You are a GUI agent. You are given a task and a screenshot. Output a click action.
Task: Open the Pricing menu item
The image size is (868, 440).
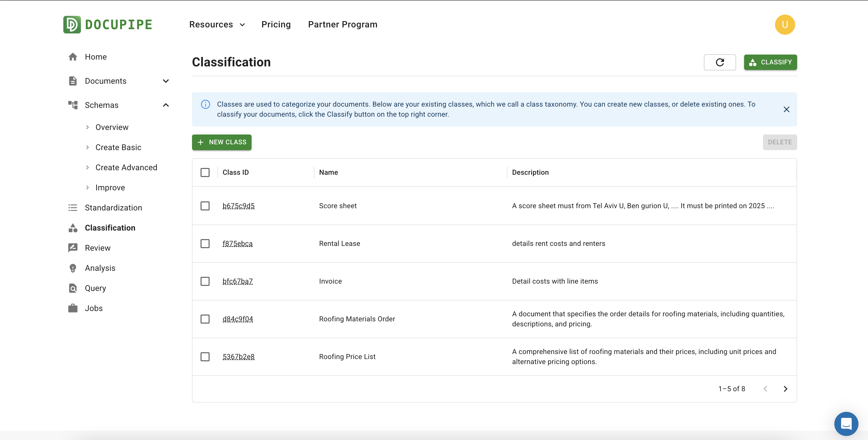pos(276,25)
